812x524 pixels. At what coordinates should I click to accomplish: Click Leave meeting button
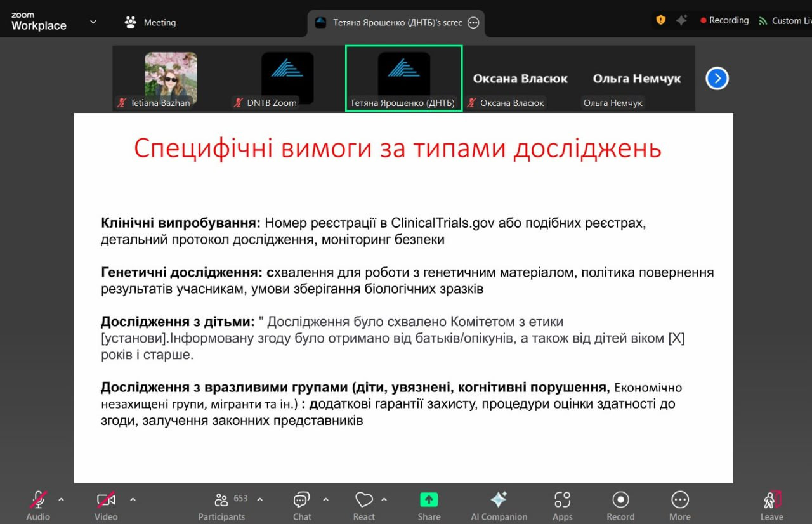(772, 506)
